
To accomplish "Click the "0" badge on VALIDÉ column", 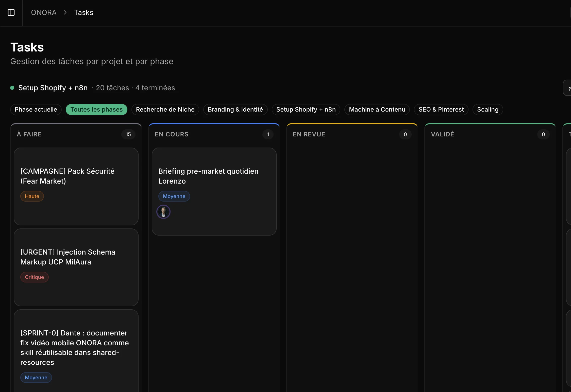I will coord(543,134).
